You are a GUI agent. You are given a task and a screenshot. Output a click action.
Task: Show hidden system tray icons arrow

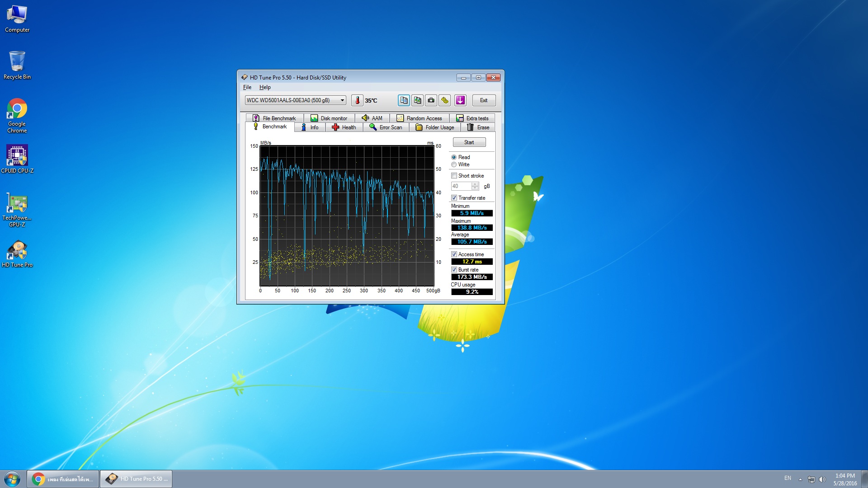(800, 479)
